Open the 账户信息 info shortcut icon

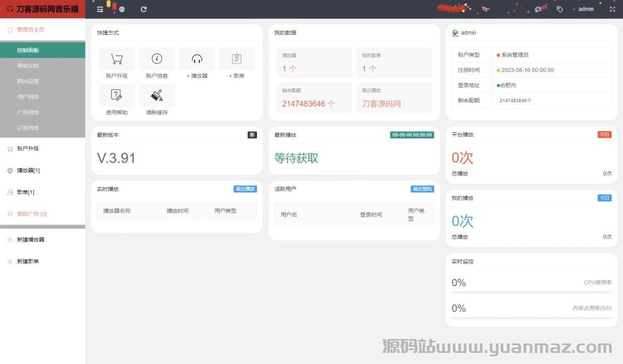[157, 59]
